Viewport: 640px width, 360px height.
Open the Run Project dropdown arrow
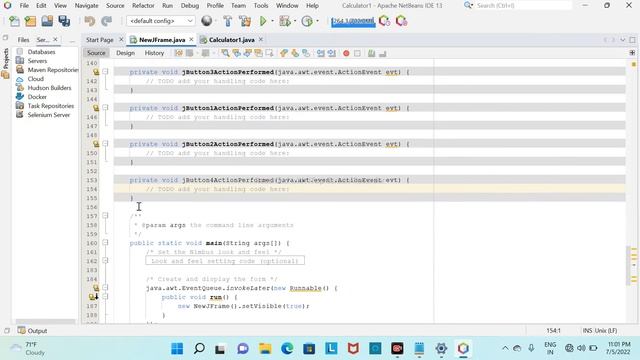272,21
